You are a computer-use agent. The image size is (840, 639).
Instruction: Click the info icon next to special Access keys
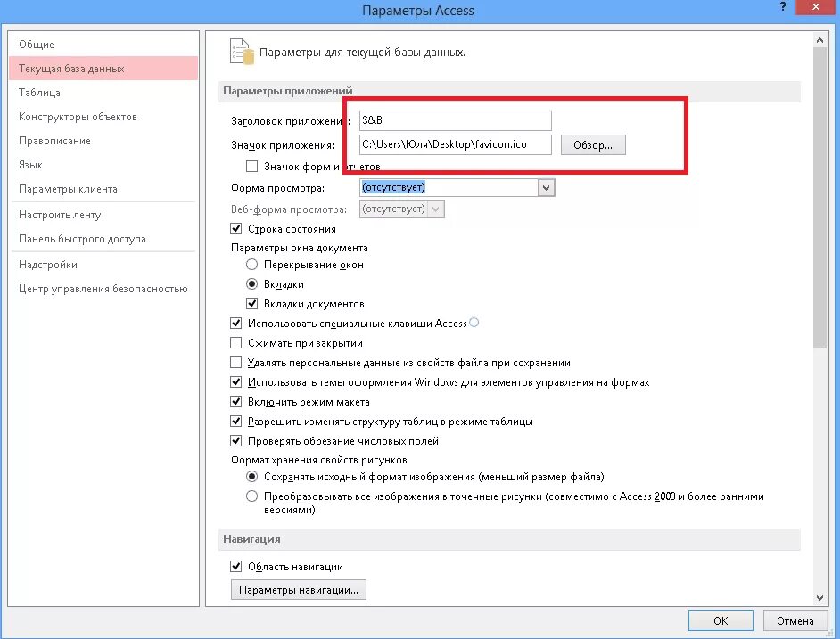click(x=474, y=323)
